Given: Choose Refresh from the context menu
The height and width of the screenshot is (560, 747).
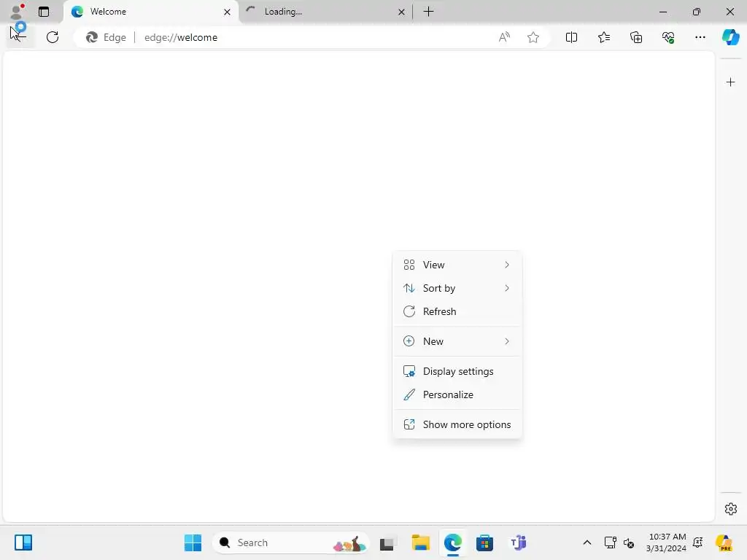Looking at the screenshot, I should coord(457,311).
